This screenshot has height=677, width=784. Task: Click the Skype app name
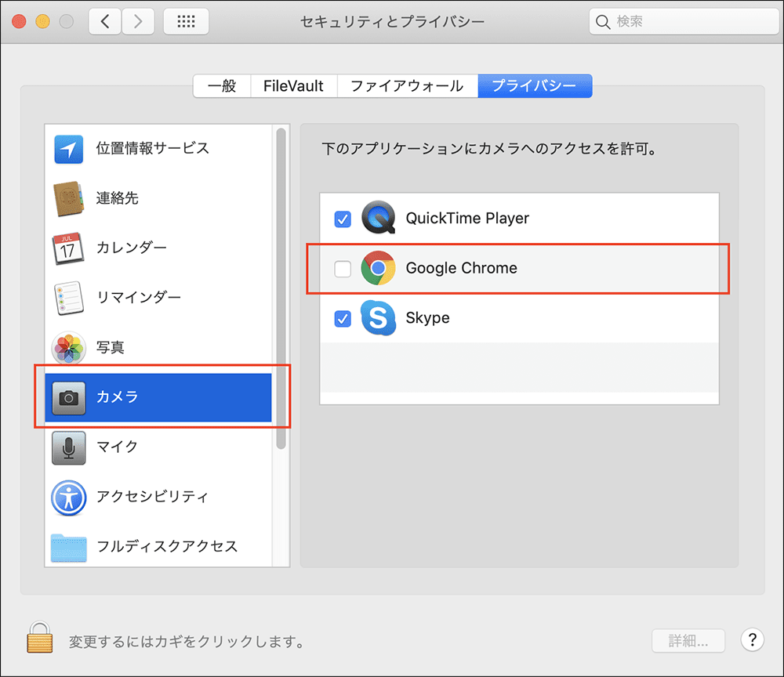427,318
